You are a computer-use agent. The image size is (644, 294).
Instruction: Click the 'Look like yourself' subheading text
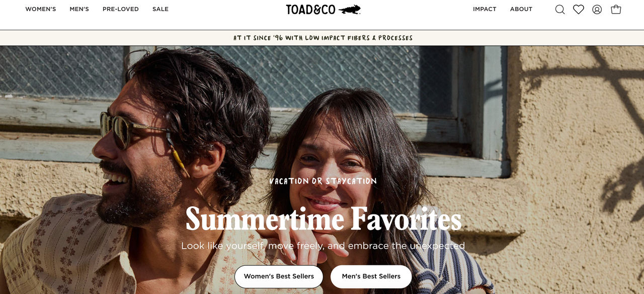(323, 246)
